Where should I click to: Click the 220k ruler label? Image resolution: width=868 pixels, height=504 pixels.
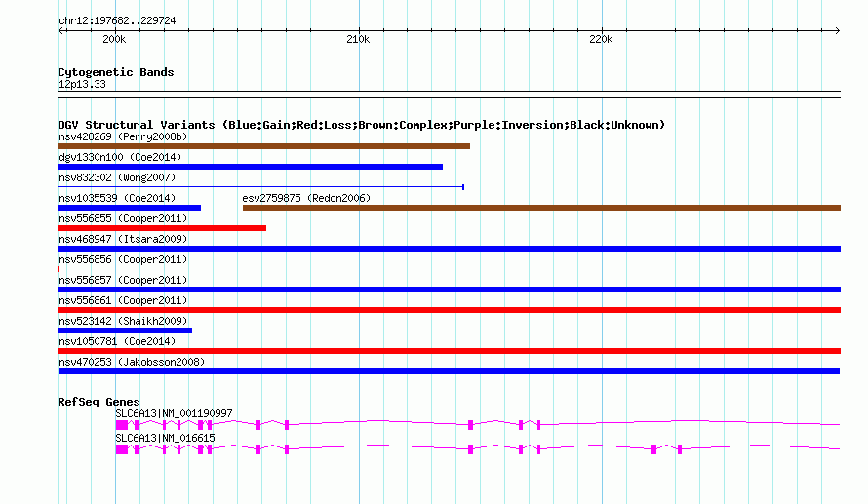click(601, 39)
